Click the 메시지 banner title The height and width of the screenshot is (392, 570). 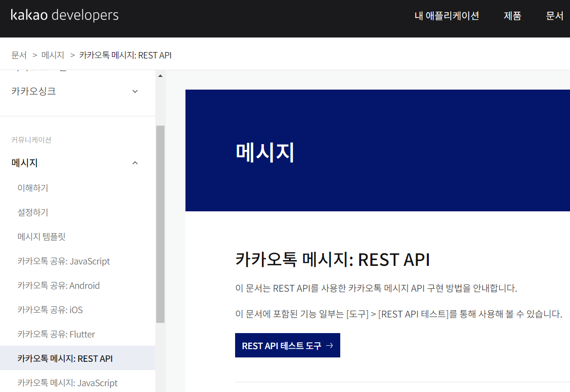(x=265, y=152)
